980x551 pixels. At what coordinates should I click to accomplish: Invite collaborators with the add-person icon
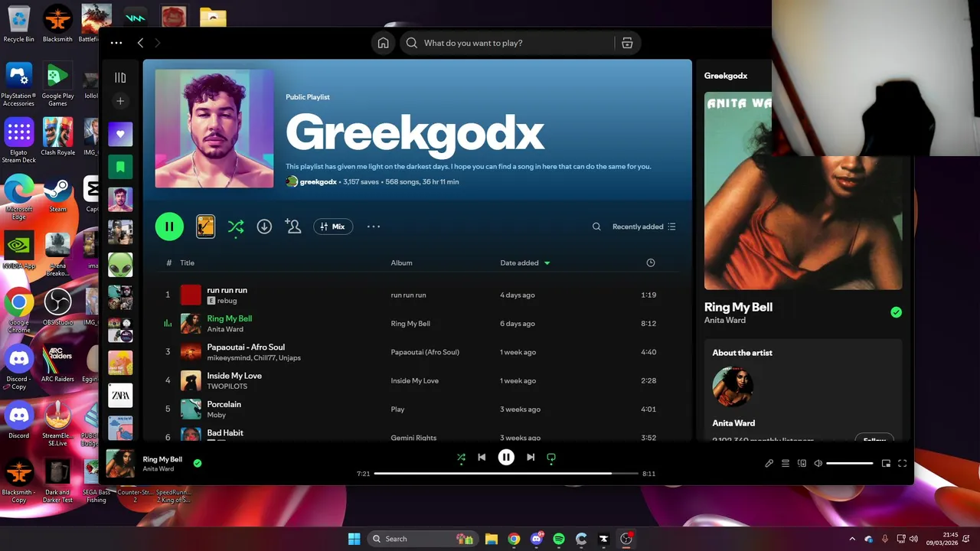tap(292, 227)
